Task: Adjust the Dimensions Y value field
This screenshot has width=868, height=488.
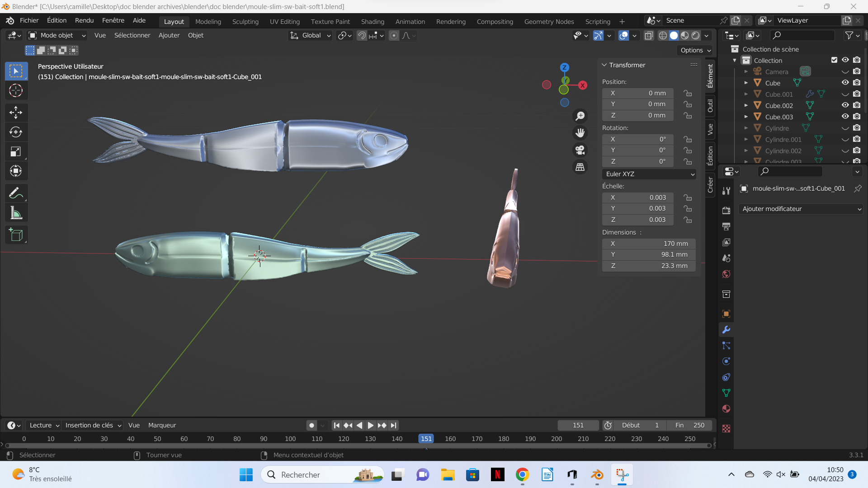Action: [x=649, y=254]
